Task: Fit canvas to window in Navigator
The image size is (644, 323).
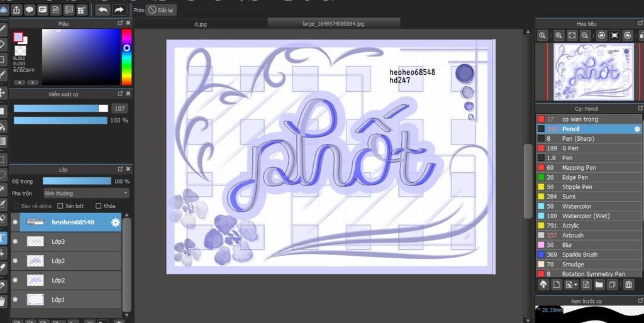Action: (572, 36)
